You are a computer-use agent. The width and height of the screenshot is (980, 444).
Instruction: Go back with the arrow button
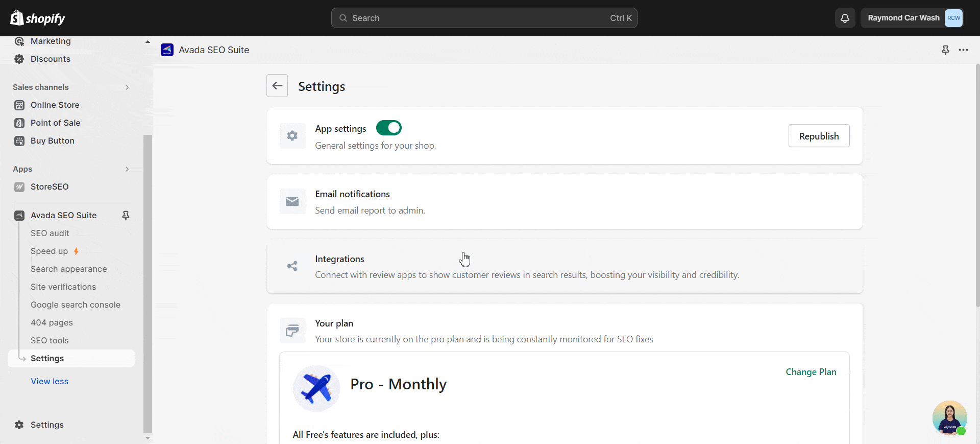pos(277,85)
